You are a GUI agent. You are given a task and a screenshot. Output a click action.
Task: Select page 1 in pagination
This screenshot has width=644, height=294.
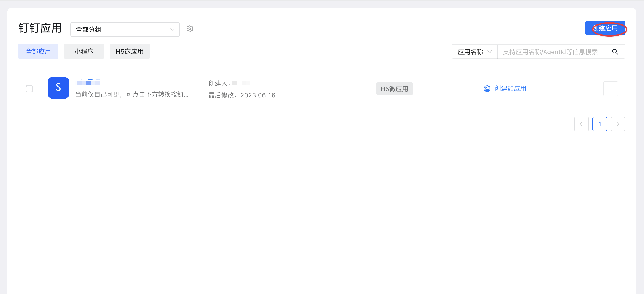coord(599,124)
